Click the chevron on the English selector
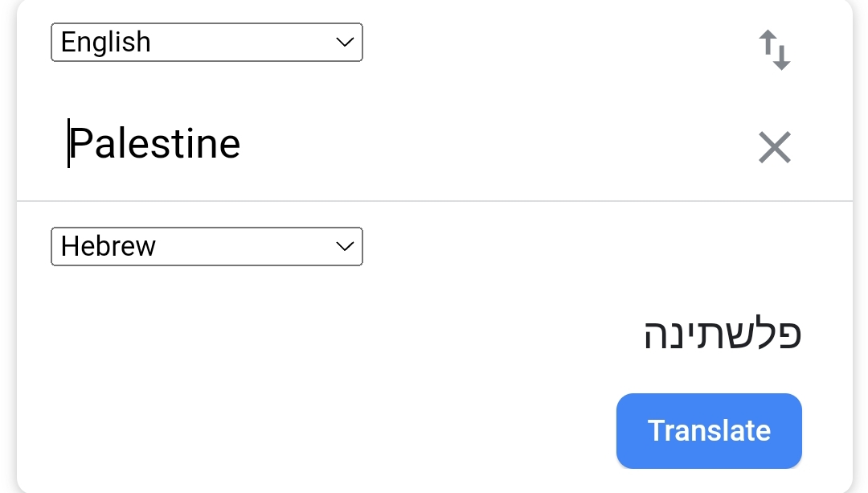Screen dimensions: 868x493 [345, 43]
